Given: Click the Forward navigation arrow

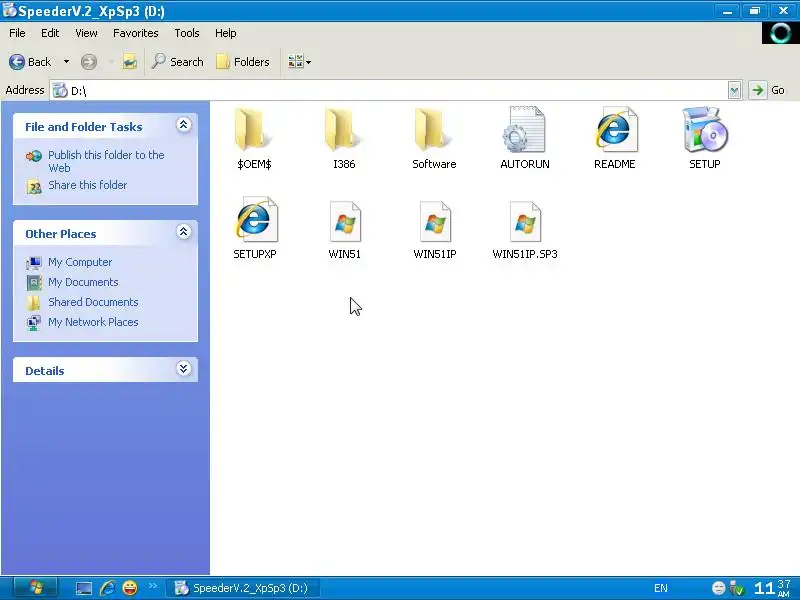Looking at the screenshot, I should click(88, 62).
